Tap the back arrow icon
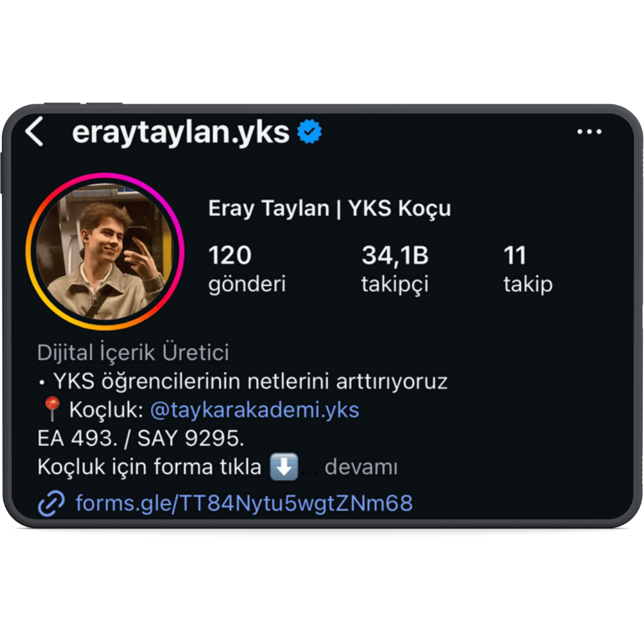Screen dimensions: 644x644 [x=34, y=131]
